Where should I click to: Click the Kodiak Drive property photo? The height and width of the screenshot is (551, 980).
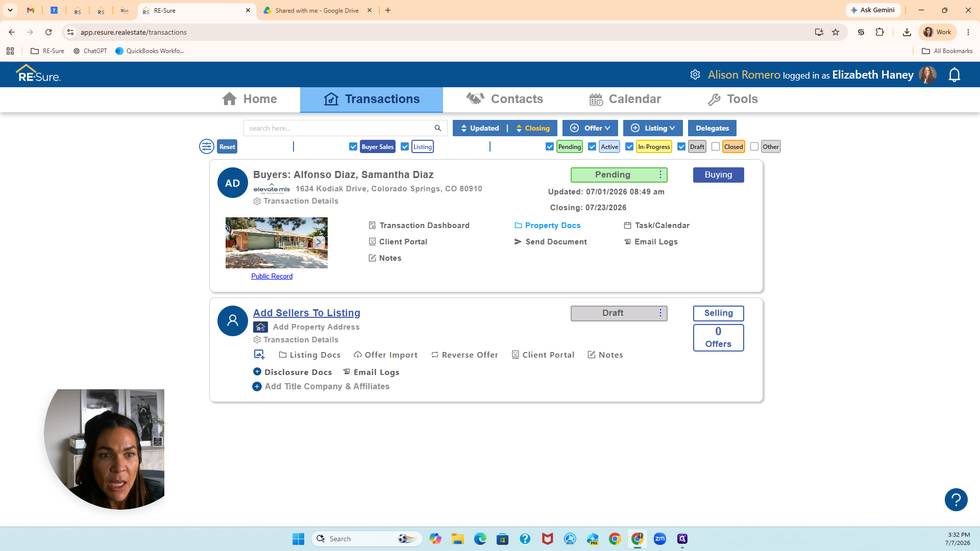[277, 243]
